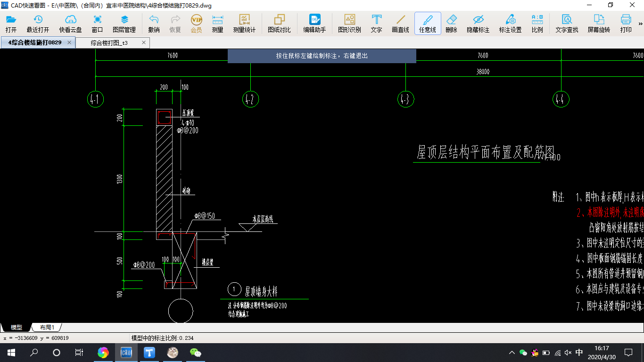Click the 按住鼠标左键绘制标注 hint banner
Viewport: 644px width, 362px height.
[322, 56]
